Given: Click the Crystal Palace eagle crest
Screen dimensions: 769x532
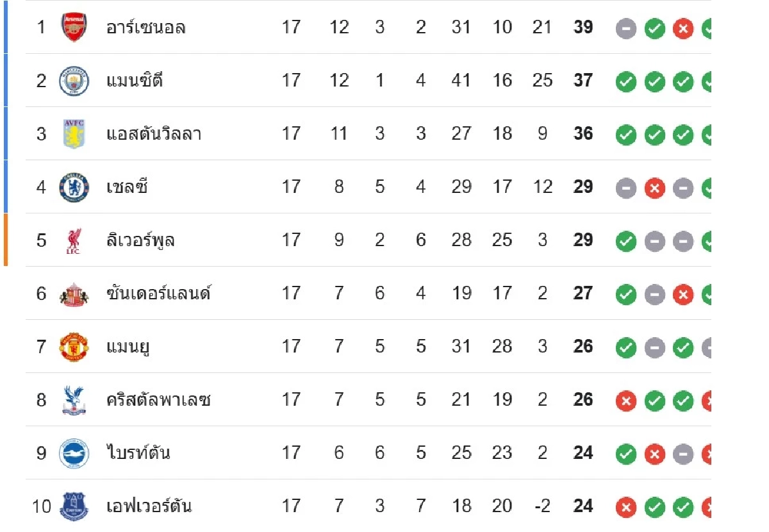Looking at the screenshot, I should point(73,401).
